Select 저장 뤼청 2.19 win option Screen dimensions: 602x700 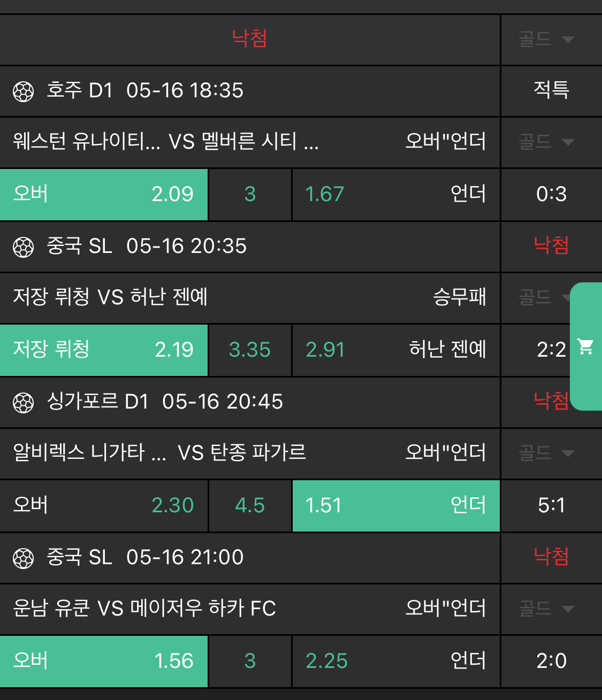point(104,350)
